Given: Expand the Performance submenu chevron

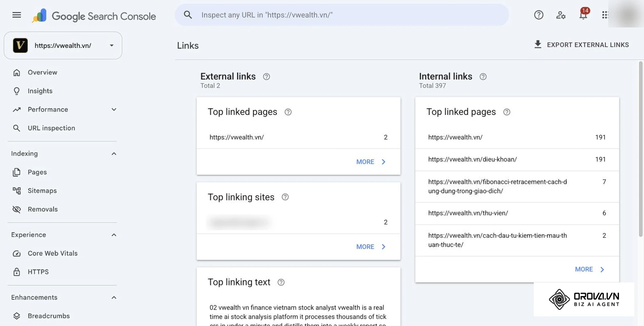Looking at the screenshot, I should click(x=114, y=110).
